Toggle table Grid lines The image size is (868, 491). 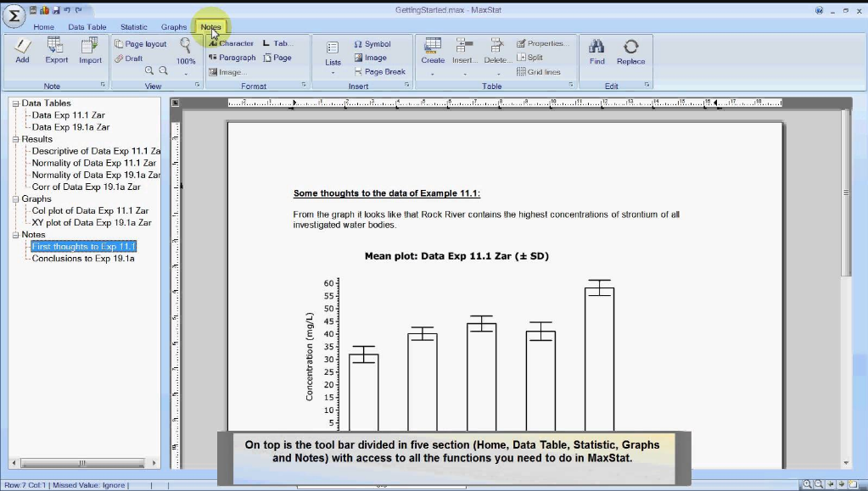(539, 71)
